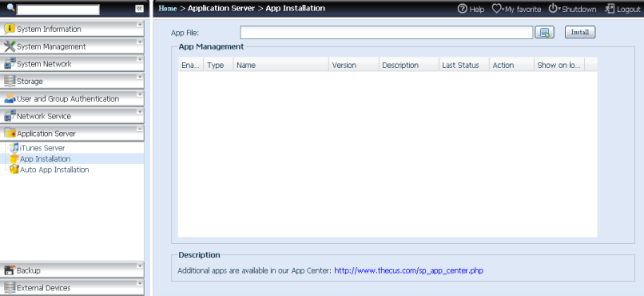Open the Help menu item

coord(477,9)
